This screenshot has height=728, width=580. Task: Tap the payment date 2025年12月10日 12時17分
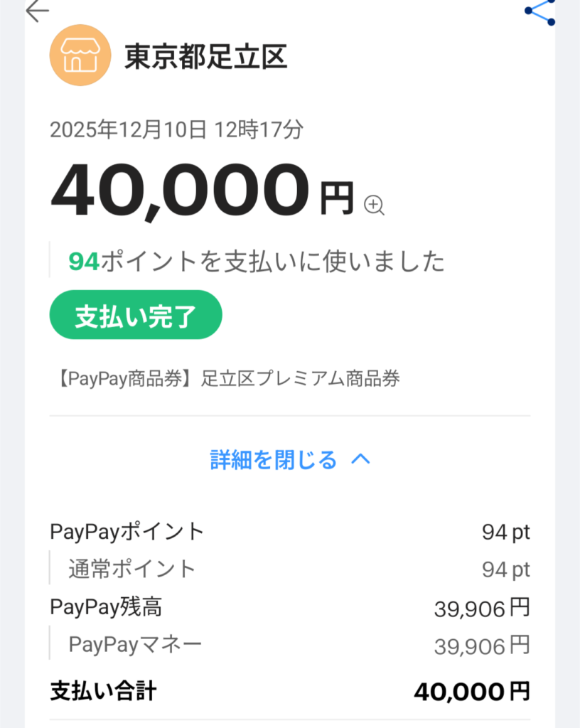(x=177, y=129)
